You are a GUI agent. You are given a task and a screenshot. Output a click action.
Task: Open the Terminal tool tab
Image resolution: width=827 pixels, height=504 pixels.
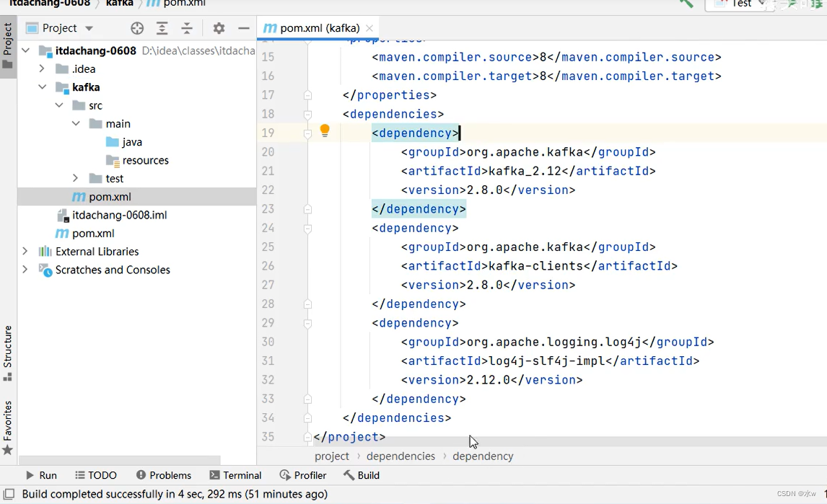coord(235,475)
